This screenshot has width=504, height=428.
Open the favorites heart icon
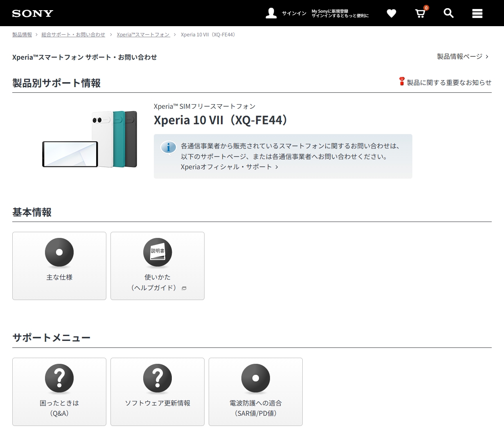point(391,13)
